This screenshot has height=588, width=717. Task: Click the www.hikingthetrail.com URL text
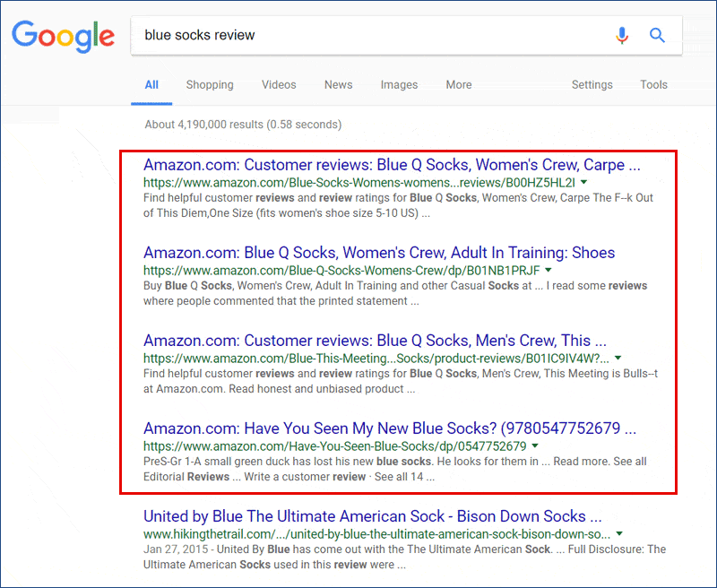click(376, 534)
